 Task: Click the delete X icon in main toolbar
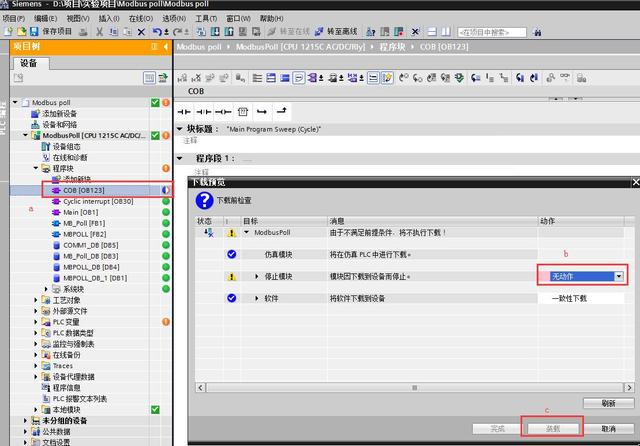tap(141, 31)
